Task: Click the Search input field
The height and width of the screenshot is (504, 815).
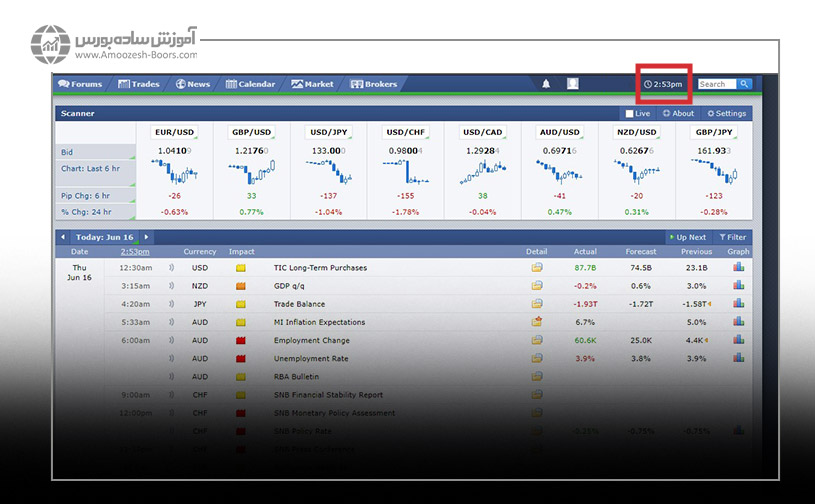Action: coord(716,84)
